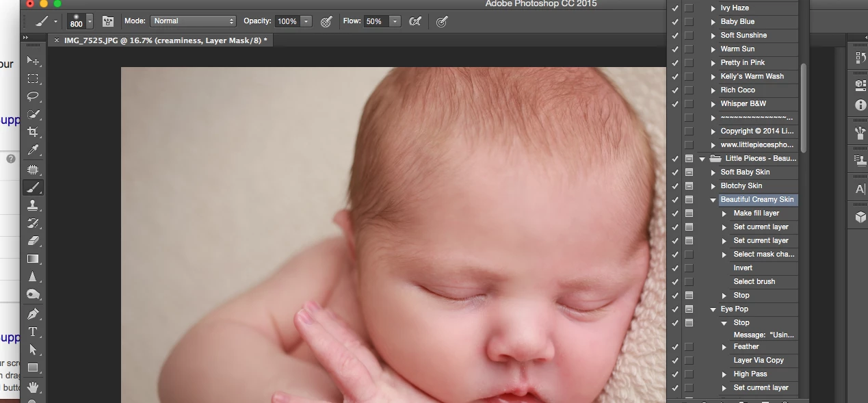Open the brush Mode dropdown

(193, 21)
